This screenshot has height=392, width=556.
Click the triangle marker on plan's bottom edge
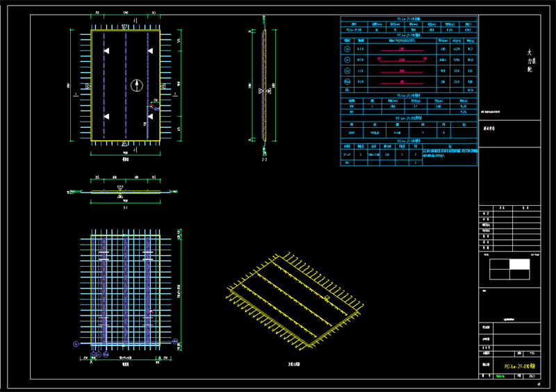124,144
